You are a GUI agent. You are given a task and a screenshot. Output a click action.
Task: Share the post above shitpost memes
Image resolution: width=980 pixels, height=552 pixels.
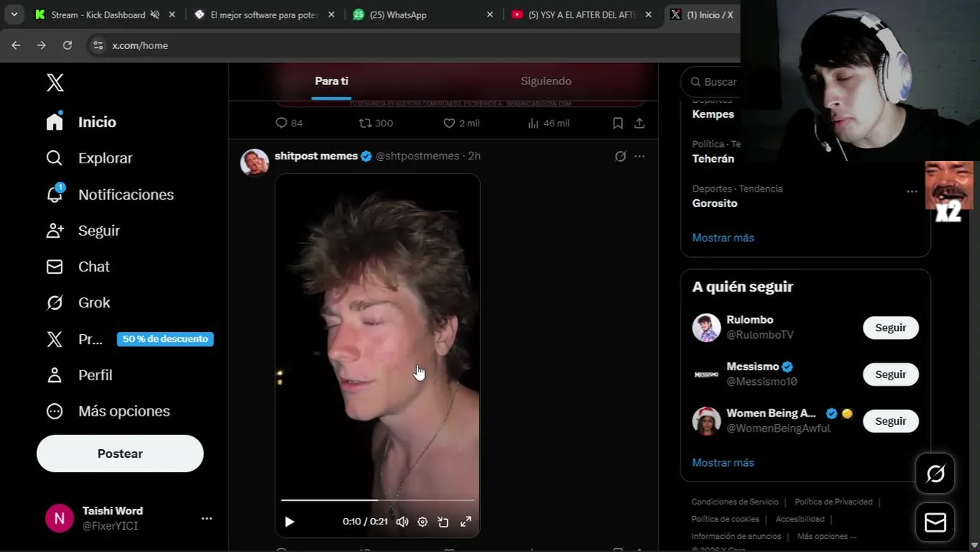click(x=640, y=123)
